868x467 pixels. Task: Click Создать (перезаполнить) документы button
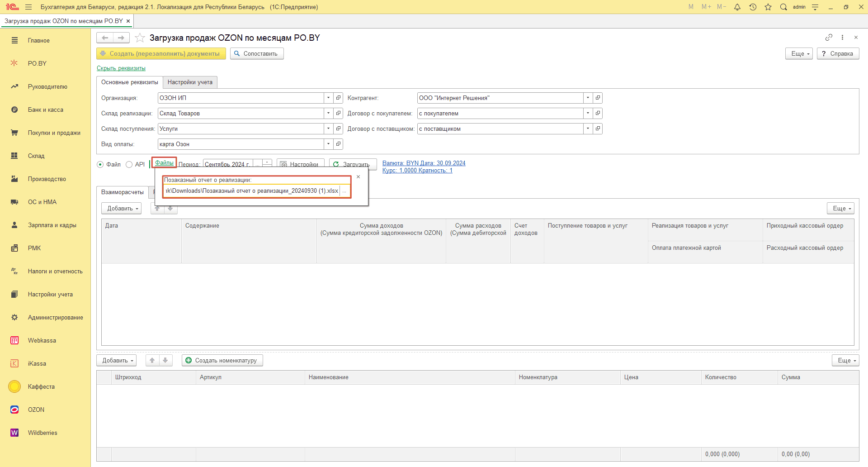(161, 53)
